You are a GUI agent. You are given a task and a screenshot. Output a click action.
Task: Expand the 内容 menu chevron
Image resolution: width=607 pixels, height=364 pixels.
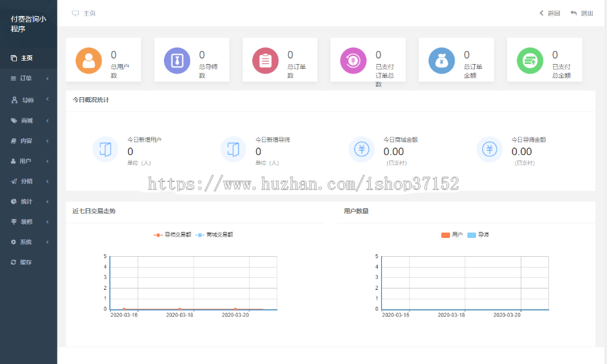tap(48, 141)
